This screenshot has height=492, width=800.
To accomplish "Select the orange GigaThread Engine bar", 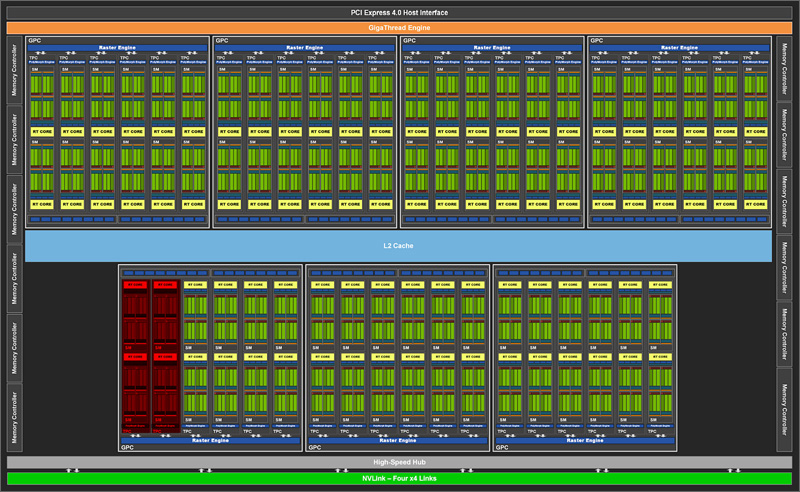I will tap(399, 28).
